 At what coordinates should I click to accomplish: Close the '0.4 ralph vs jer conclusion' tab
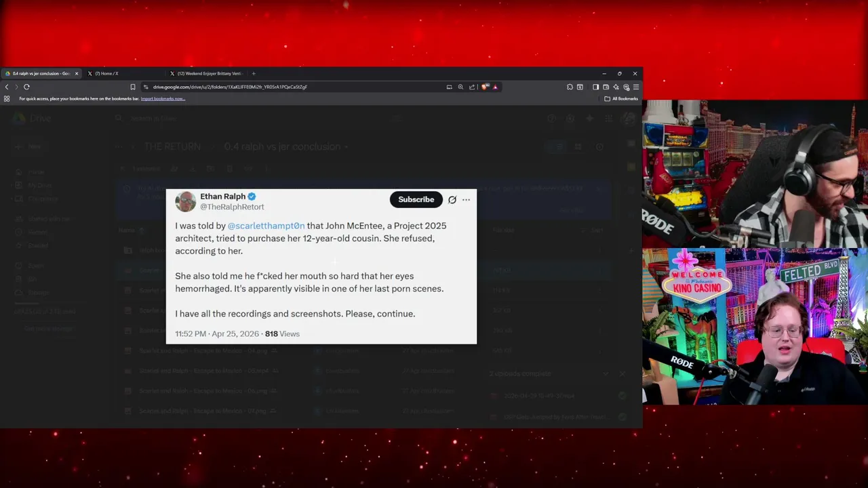[77, 73]
